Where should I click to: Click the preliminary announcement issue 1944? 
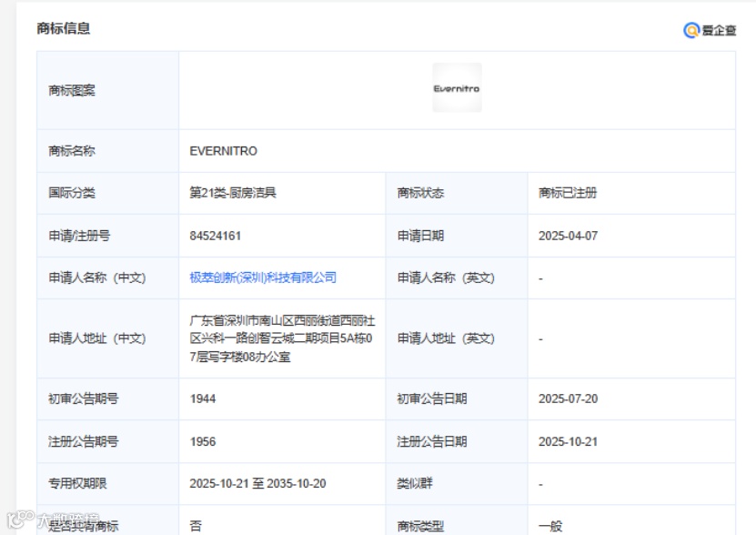coord(203,399)
